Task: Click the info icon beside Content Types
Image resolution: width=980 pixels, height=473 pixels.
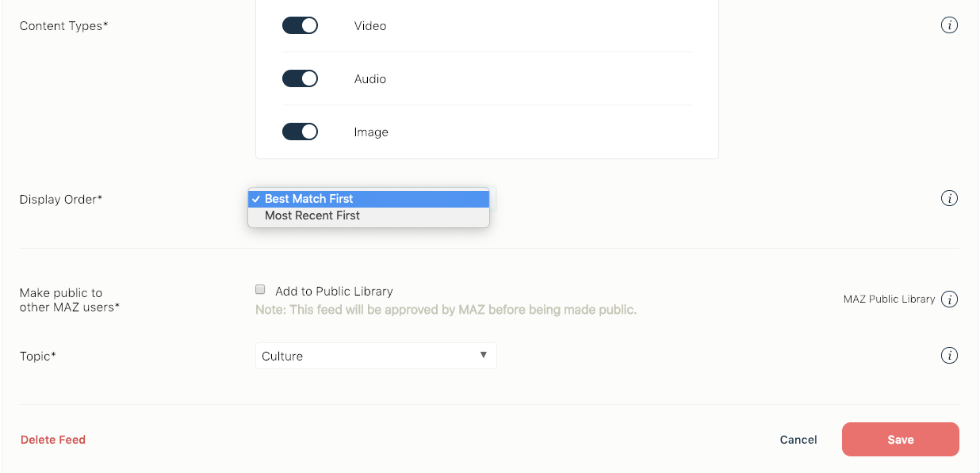Action: 949,25
